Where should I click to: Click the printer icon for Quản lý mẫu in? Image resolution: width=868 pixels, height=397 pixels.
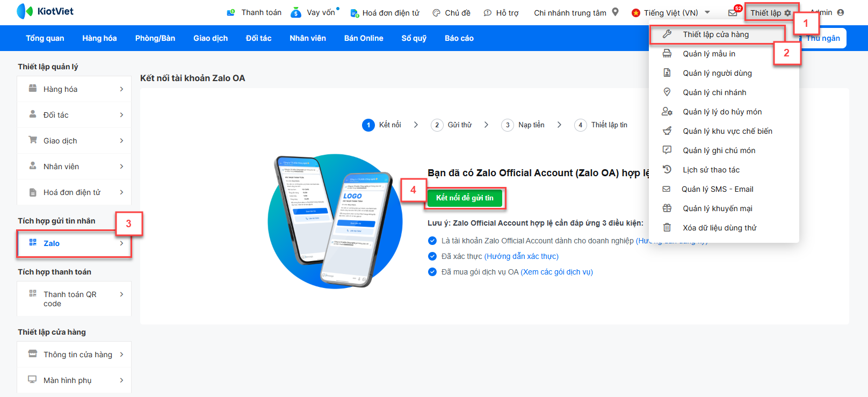pos(667,54)
